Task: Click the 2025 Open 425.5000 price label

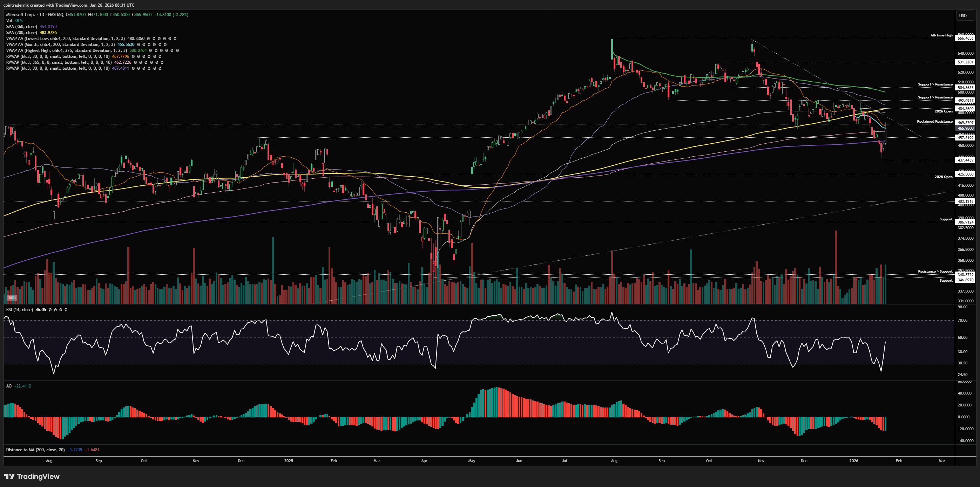Action: point(966,174)
